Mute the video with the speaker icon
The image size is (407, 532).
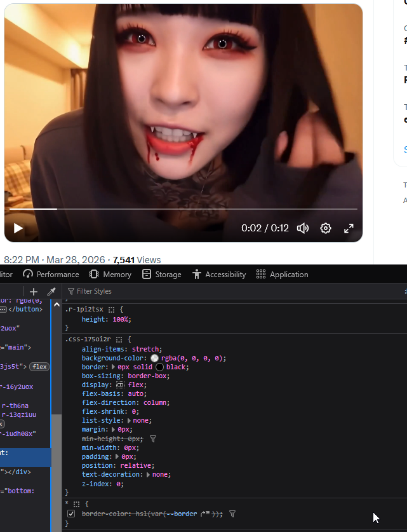point(303,228)
